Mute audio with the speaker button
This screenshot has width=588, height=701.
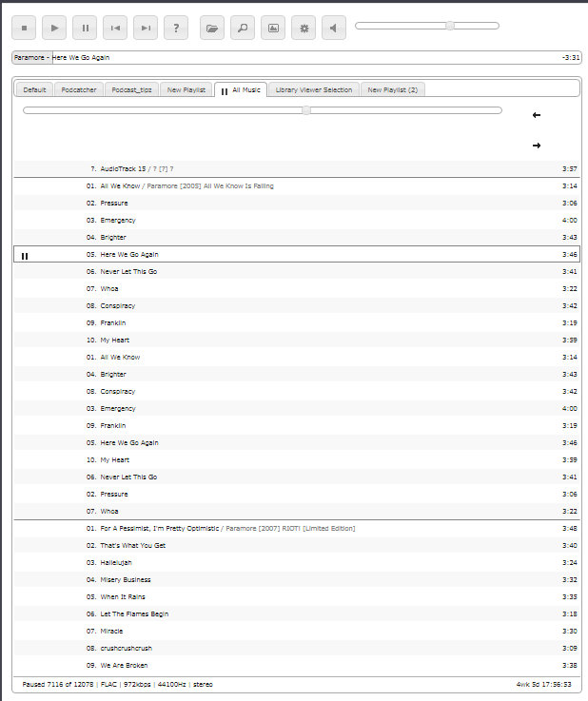coord(334,28)
